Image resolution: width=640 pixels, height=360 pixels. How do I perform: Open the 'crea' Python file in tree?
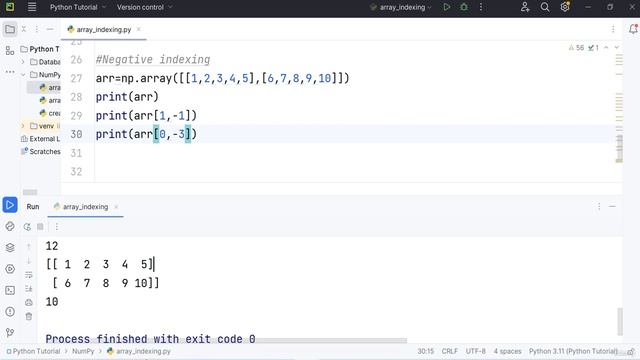coord(50,113)
